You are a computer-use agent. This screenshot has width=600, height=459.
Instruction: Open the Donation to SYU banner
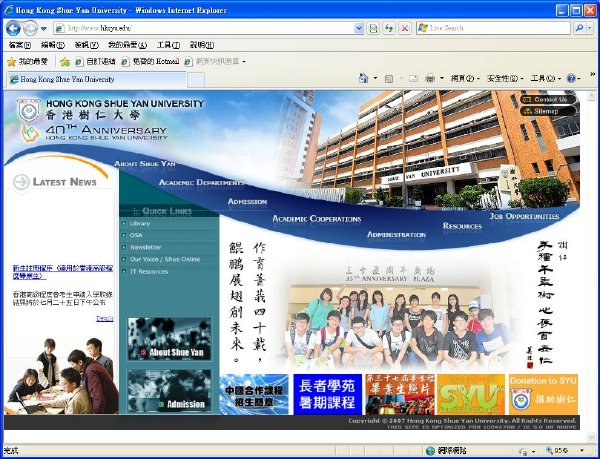point(543,394)
